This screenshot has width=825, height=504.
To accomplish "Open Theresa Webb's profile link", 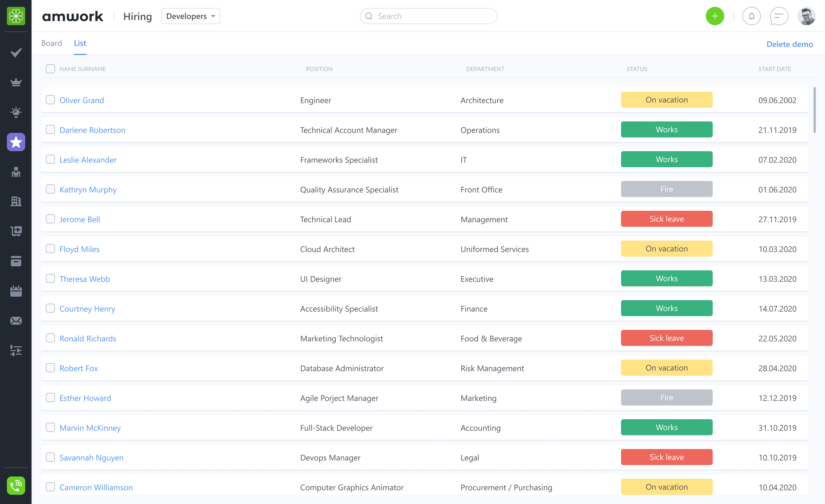I will [85, 279].
